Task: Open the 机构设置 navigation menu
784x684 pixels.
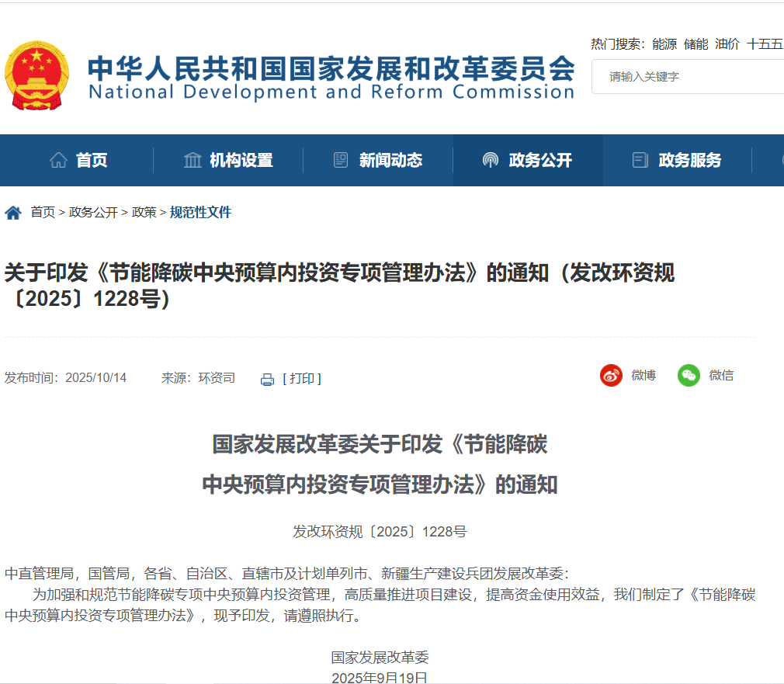Action: pos(241,161)
